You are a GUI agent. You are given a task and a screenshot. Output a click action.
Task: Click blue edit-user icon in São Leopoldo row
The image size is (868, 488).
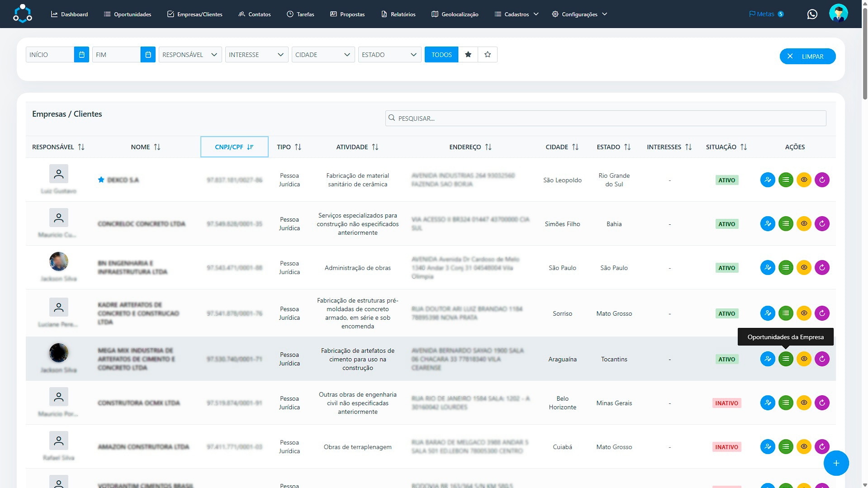768,180
